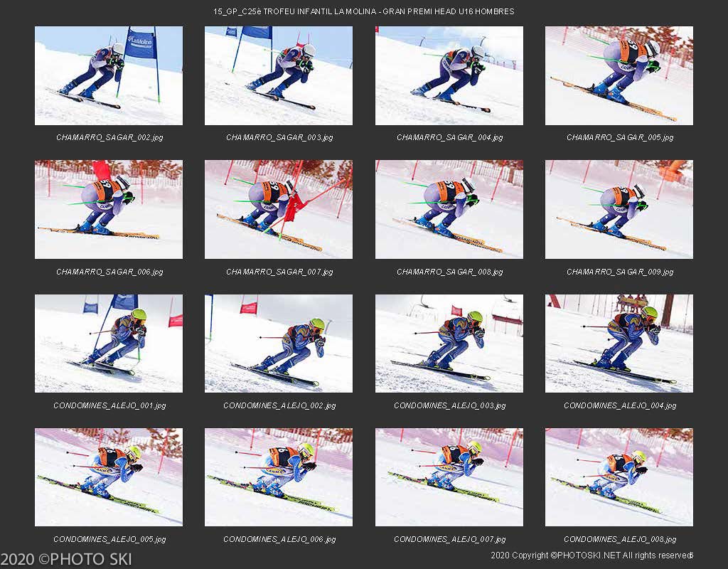Open CHAMARRO_SAGAR_007.jpg skier hitting red flag
This screenshot has width=728, height=569.
click(279, 210)
